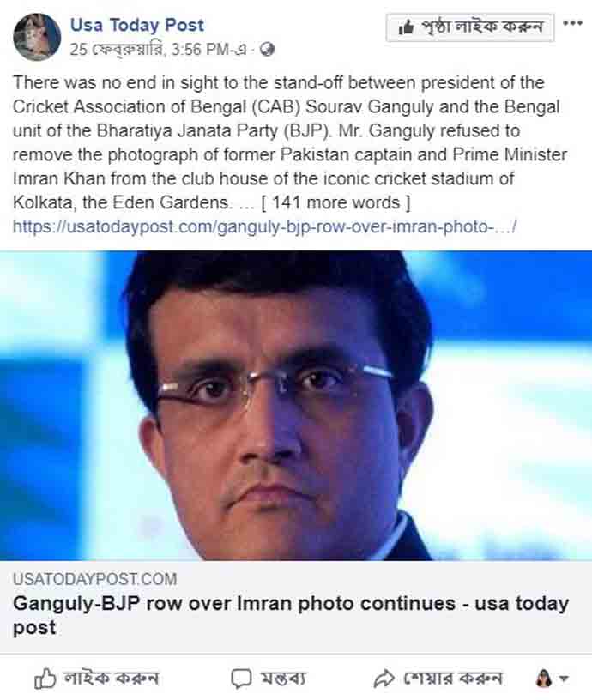Click the thumbs-up like icon below post
This screenshot has width=592, height=700.
(45, 679)
